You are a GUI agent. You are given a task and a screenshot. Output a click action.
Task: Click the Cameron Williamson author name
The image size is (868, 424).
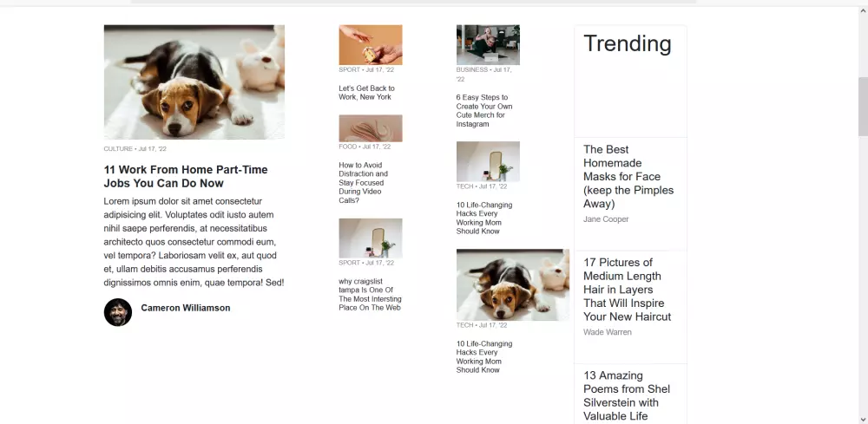(186, 308)
